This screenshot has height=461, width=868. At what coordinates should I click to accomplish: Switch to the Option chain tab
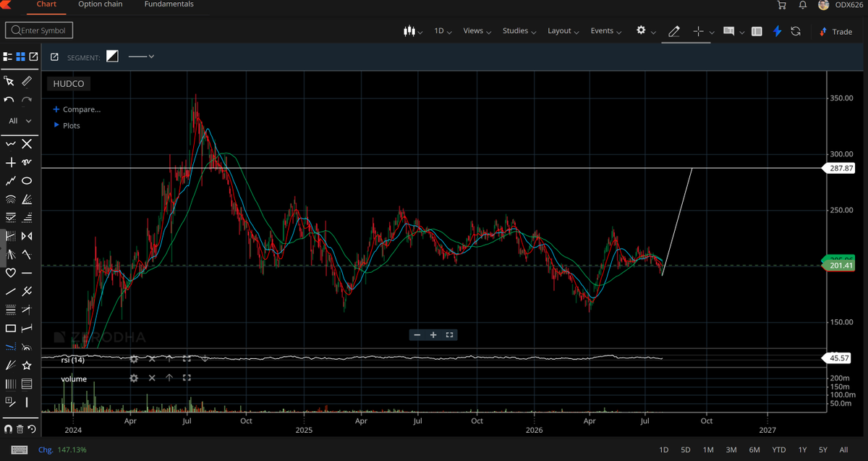tap(100, 4)
